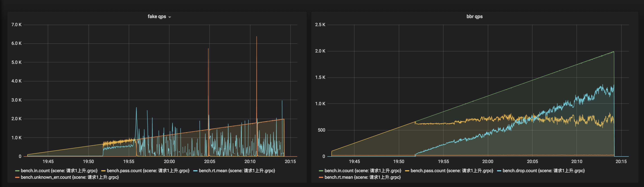Click orange swatch of fake qps bench.unknown_err.count

coord(17,177)
